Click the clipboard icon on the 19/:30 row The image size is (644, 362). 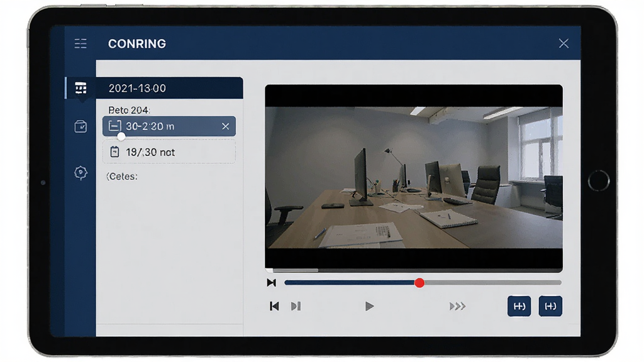coord(114,152)
